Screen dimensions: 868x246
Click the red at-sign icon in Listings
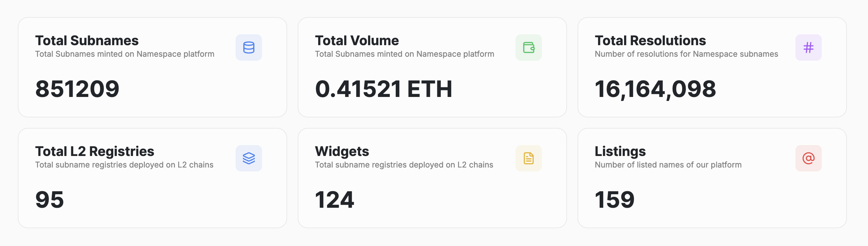click(808, 158)
